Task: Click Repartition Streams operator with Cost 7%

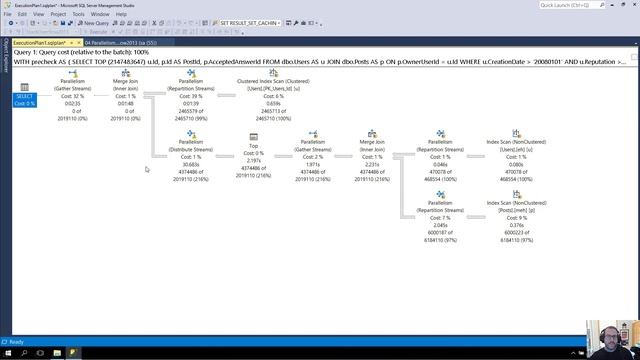Action: pyautogui.click(x=440, y=217)
